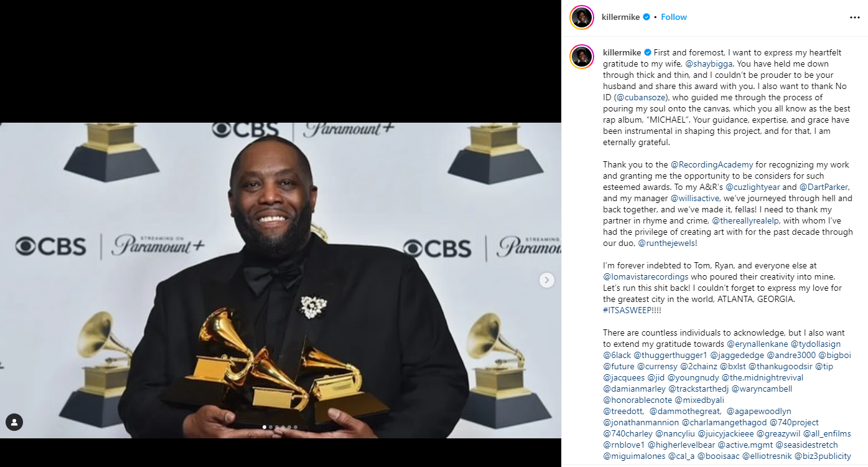Jump to second carousel dot indicator
Screen dimensions: 868x467
(270, 427)
